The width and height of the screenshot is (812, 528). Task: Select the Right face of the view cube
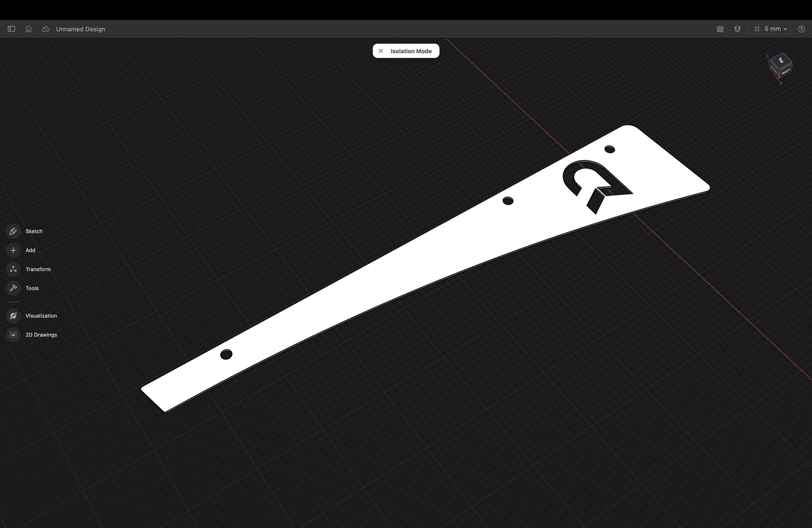click(786, 70)
